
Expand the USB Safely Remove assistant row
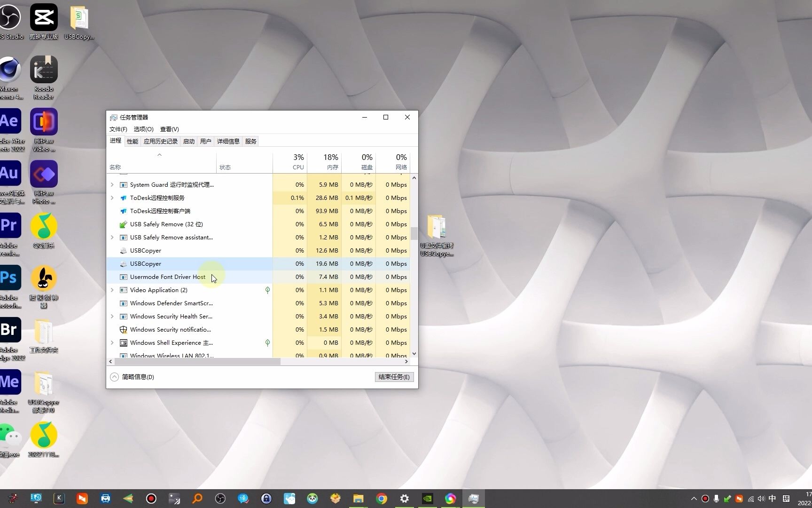tap(112, 238)
